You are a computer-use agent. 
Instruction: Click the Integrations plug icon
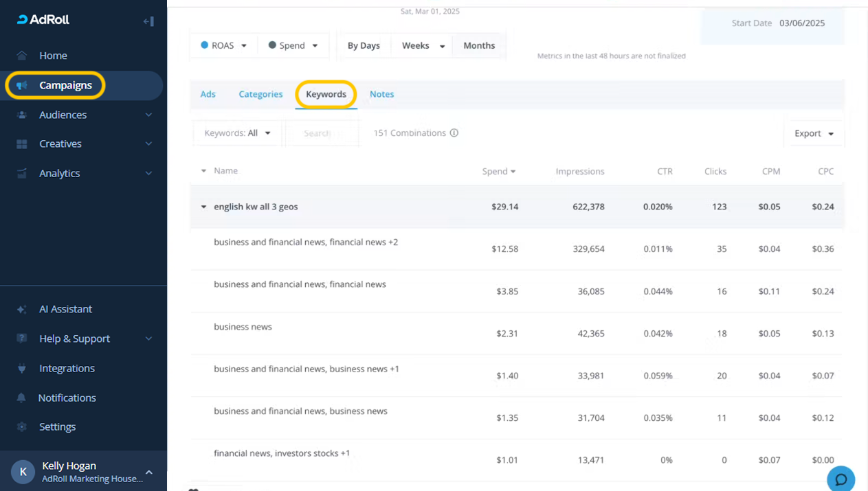click(22, 369)
